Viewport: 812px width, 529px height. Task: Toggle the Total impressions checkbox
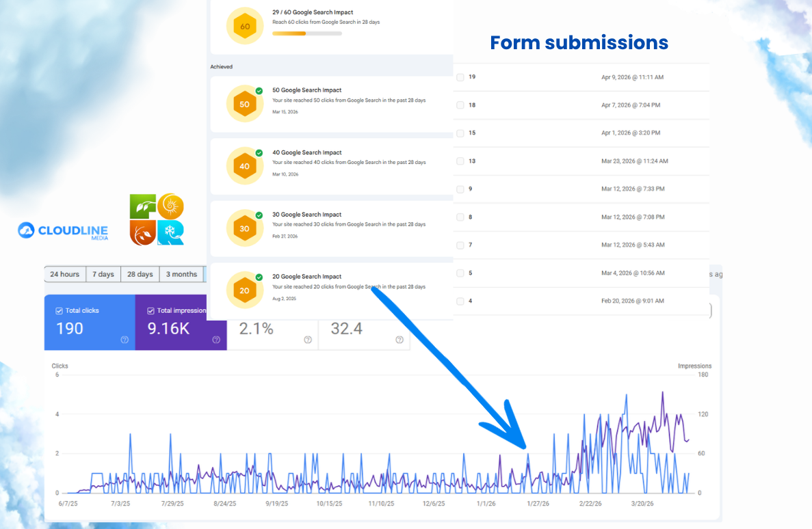coord(150,310)
